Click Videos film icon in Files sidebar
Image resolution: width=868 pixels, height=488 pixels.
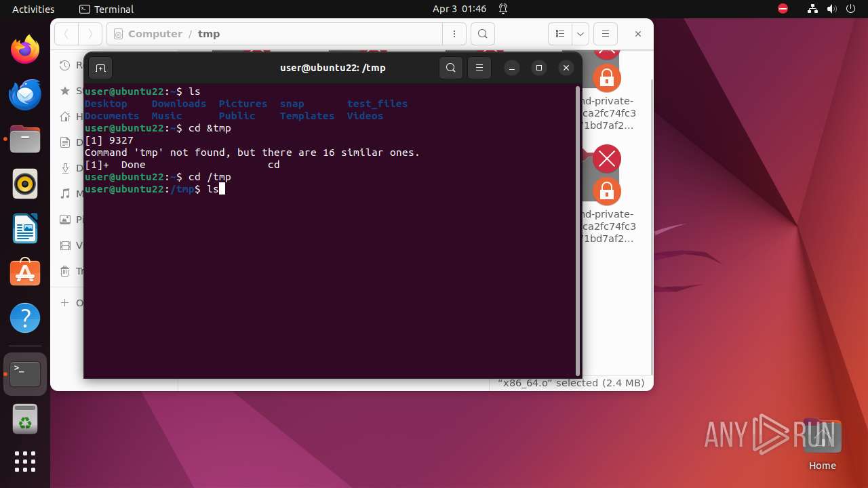(x=65, y=245)
